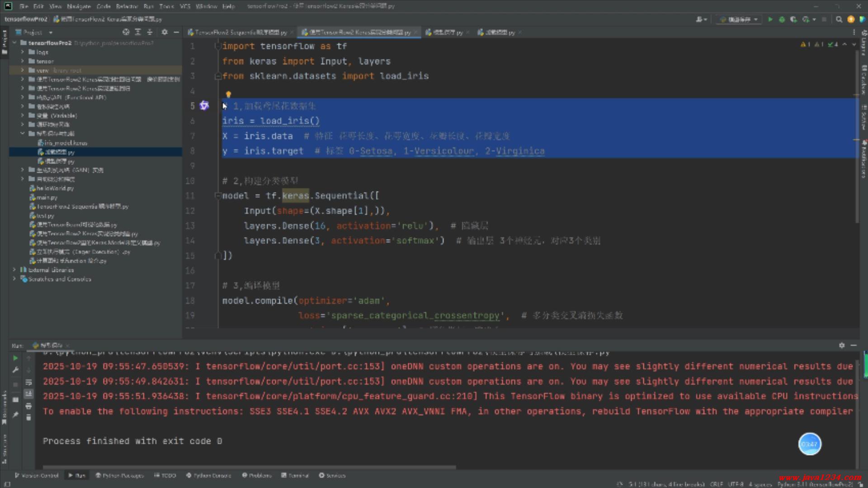
Task: Open the Python Packages tool window
Action: pyautogui.click(x=119, y=475)
